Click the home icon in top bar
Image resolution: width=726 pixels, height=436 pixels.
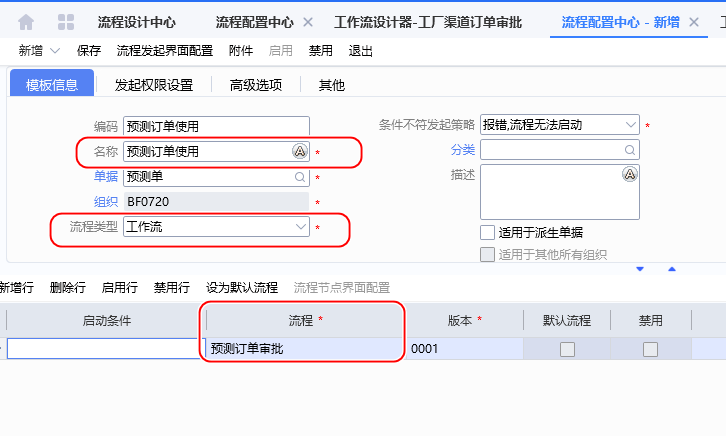point(26,21)
